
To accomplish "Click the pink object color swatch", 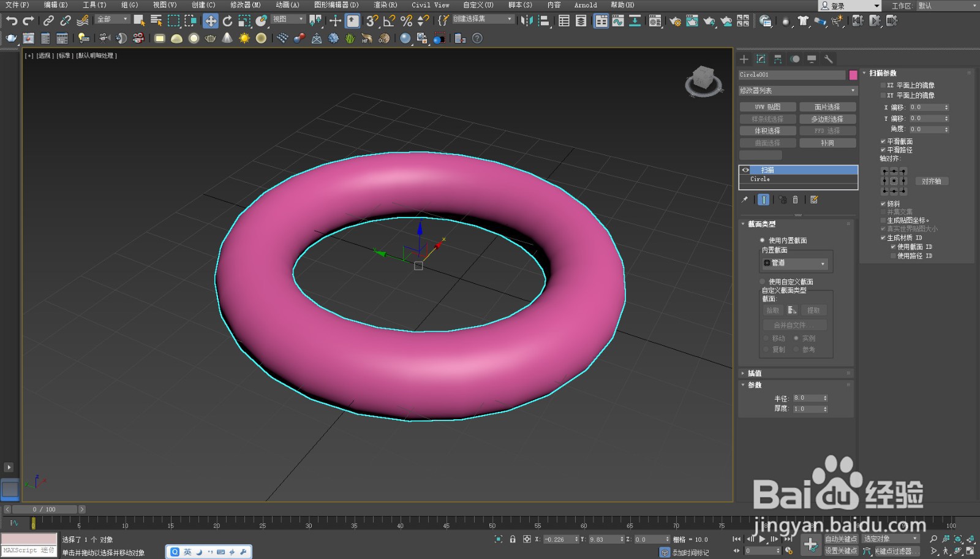I will [853, 75].
